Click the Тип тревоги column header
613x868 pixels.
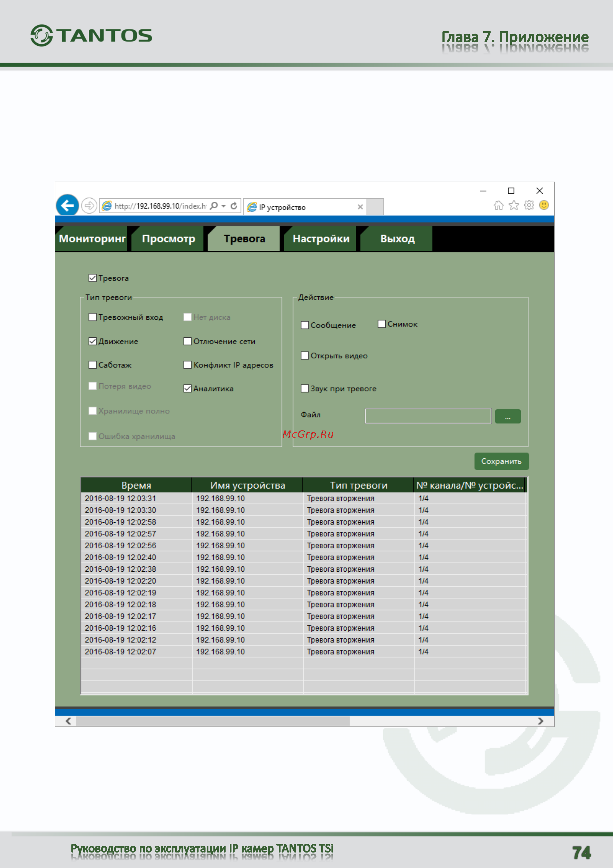click(358, 485)
